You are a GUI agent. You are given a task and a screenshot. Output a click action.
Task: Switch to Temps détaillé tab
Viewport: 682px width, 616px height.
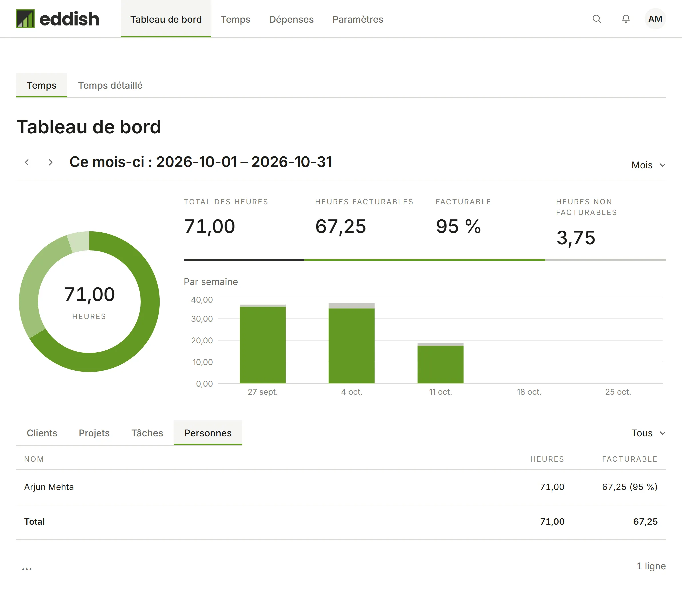pyautogui.click(x=110, y=85)
